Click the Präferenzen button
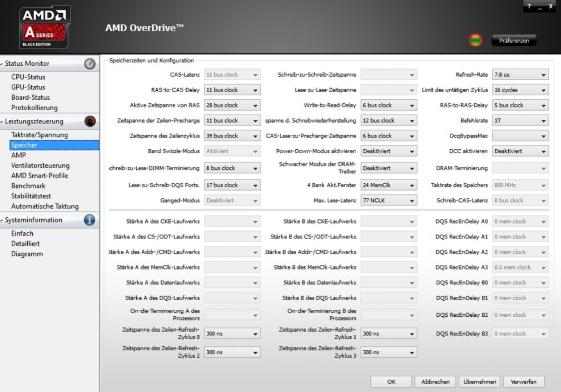 [x=514, y=40]
